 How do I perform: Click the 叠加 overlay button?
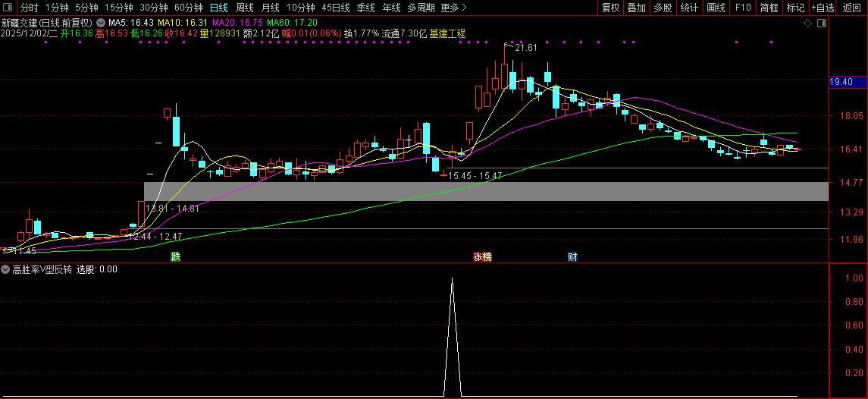click(x=636, y=8)
